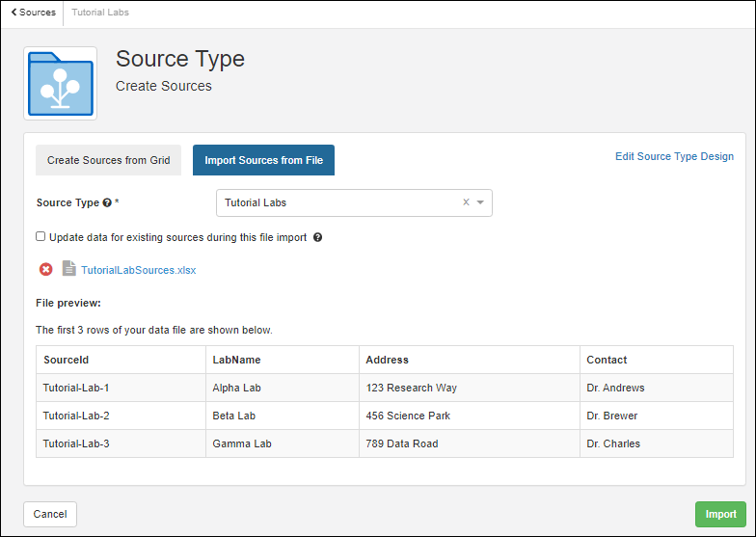
Task: Click the Source Type folder icon
Action: (x=60, y=83)
